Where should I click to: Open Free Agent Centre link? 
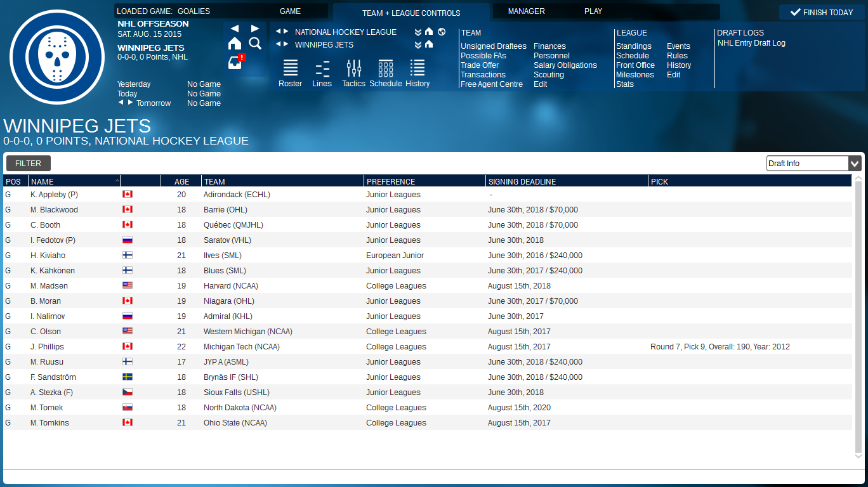coord(492,84)
